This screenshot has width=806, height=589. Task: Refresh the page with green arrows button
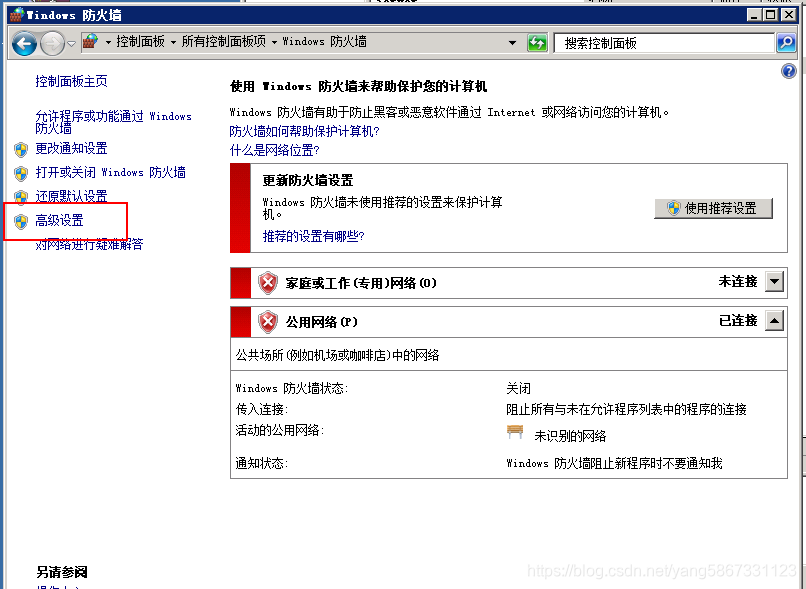537,43
